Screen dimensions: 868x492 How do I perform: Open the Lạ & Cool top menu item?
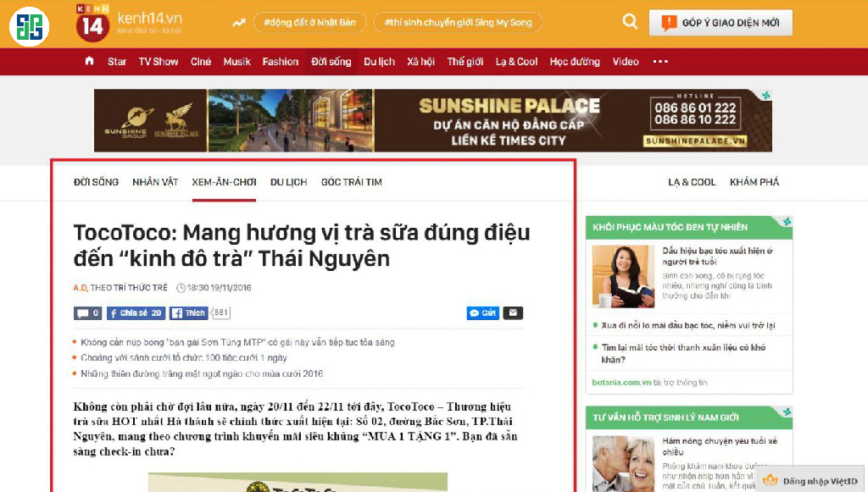[x=516, y=61]
